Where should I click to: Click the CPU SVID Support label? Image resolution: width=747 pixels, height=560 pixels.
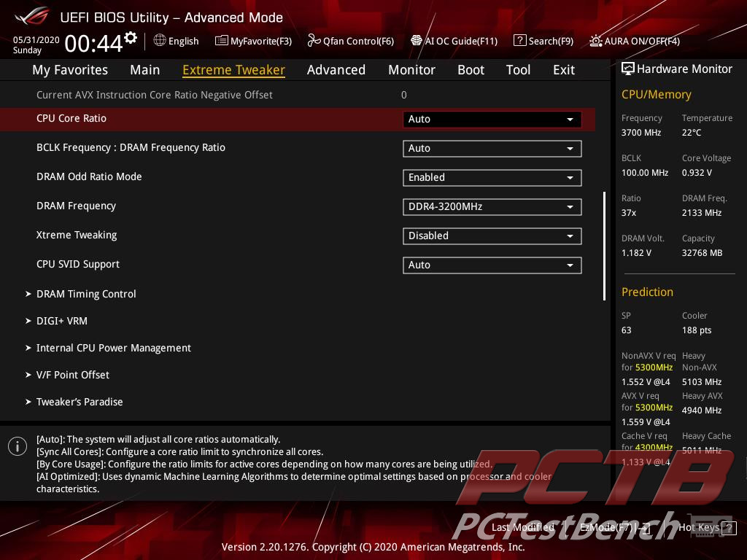point(78,264)
